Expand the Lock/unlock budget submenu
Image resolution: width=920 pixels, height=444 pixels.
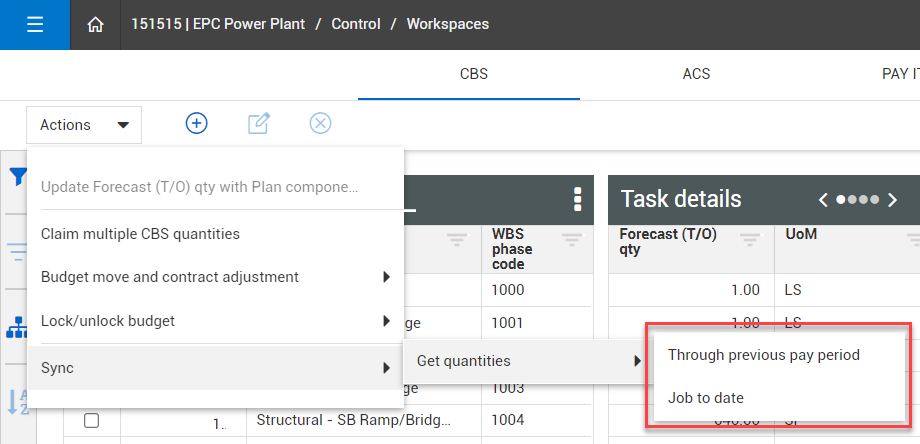(x=386, y=321)
